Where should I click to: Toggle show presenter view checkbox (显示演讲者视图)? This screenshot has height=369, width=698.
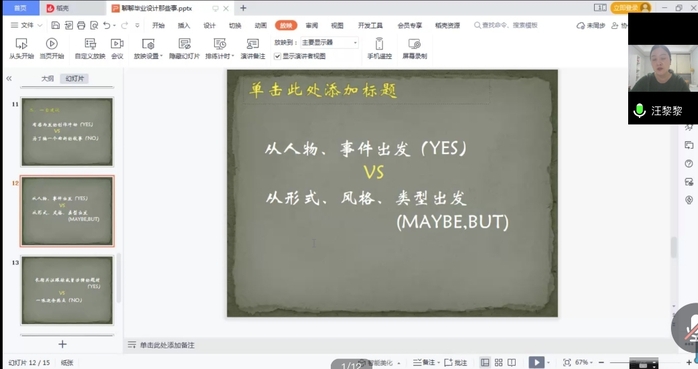(277, 56)
